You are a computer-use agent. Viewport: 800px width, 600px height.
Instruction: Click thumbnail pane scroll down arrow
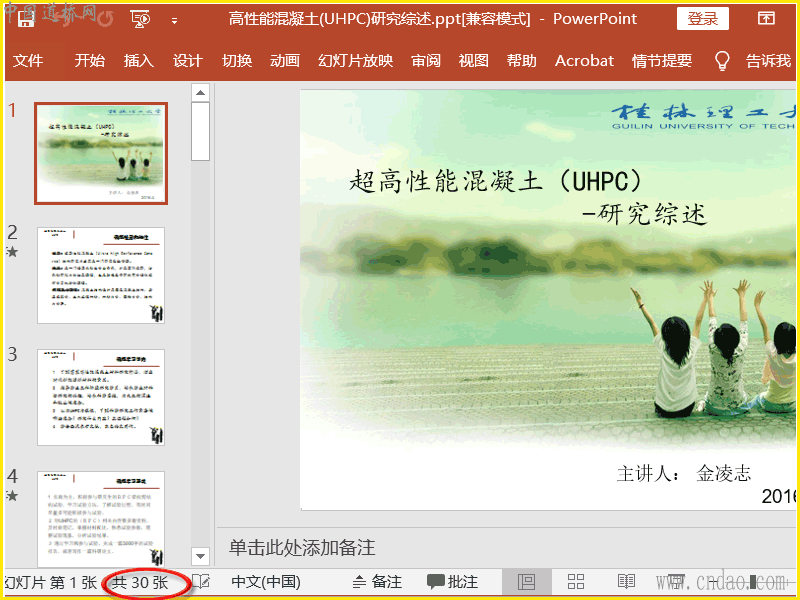tap(201, 556)
